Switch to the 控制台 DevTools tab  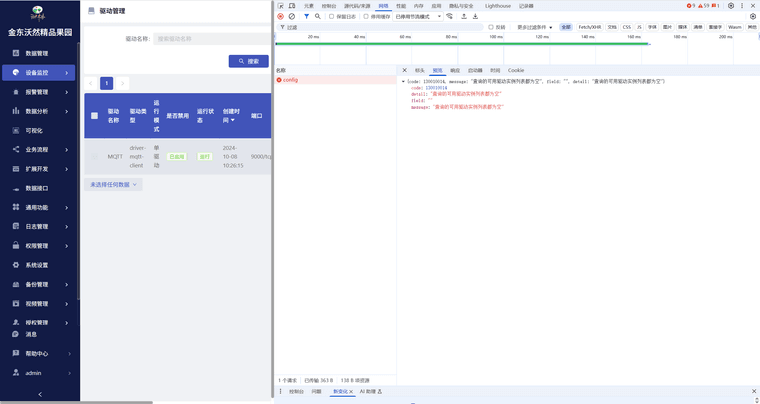pos(329,6)
